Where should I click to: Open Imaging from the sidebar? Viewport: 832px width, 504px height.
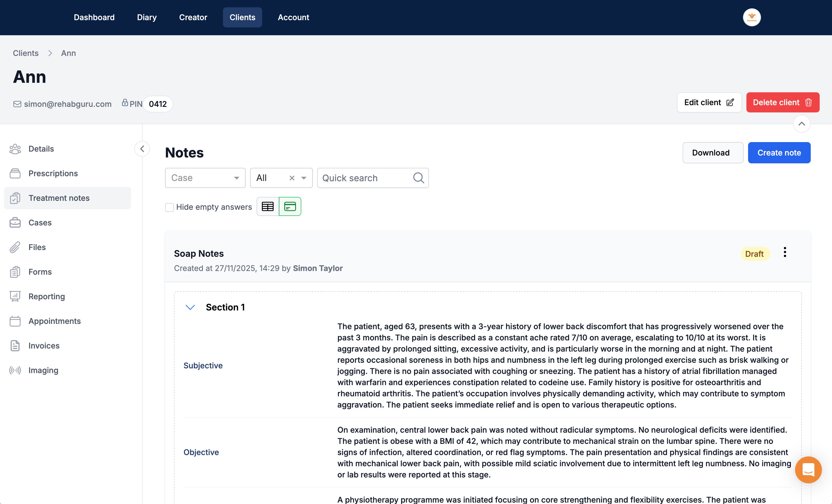click(43, 370)
